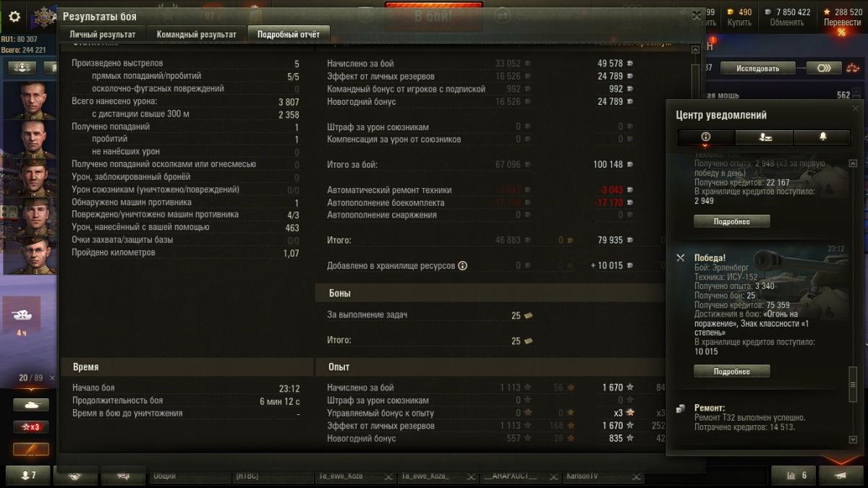Open the chat channels icon

[123, 475]
